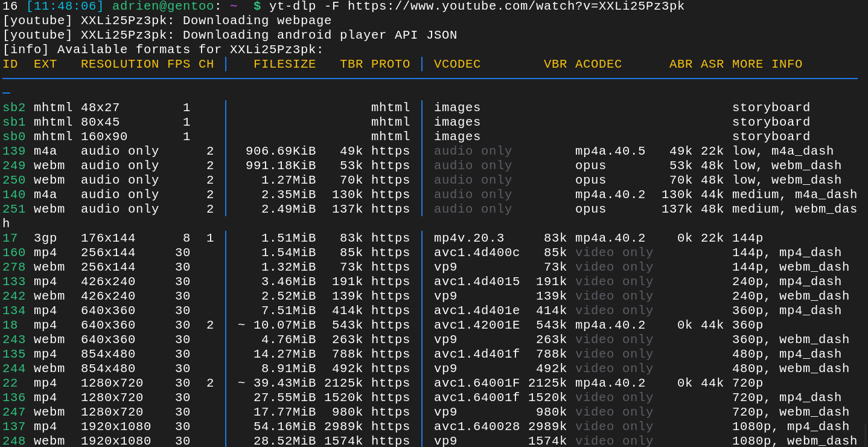
Task: Click format ID 134
Action: (14, 310)
